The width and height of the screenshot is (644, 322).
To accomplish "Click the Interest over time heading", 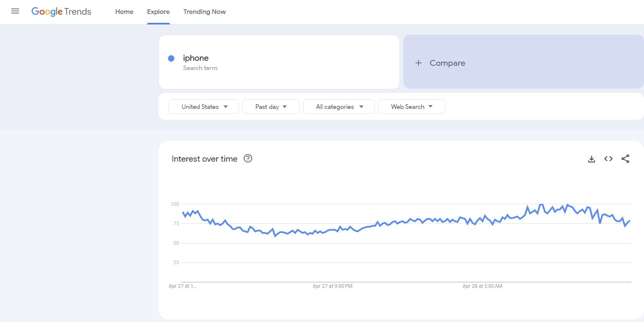I will 204,159.
